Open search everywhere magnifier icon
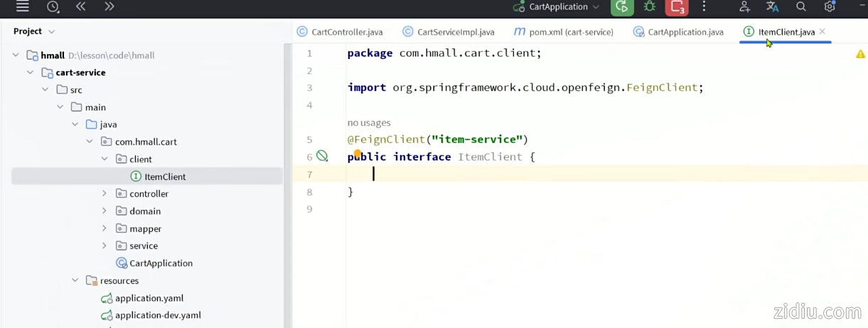This screenshot has height=328, width=868. tap(801, 6)
